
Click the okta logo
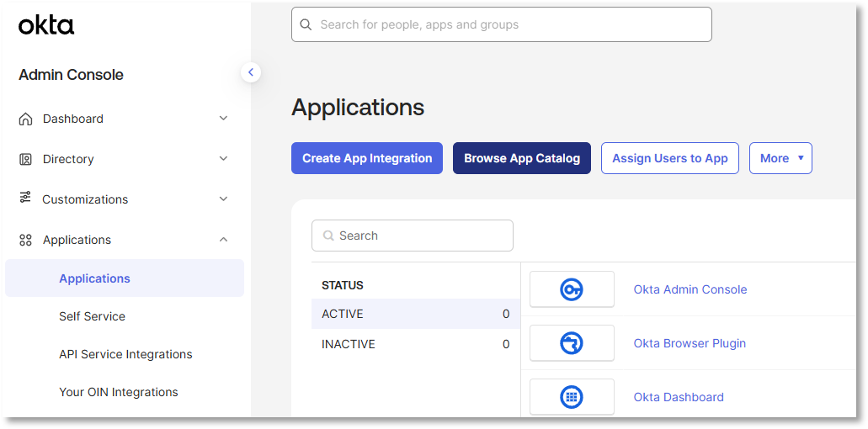tap(46, 25)
